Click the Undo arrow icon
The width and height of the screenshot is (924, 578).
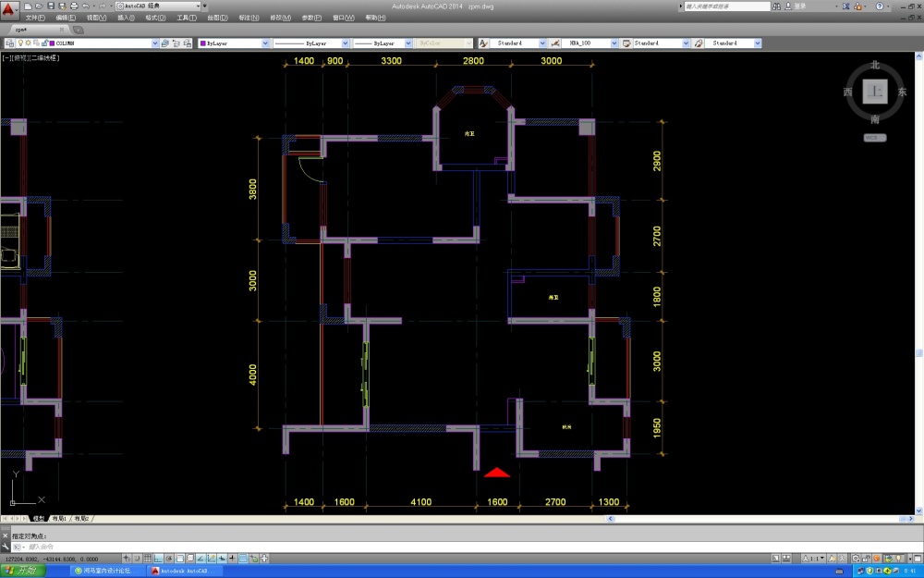click(x=84, y=6)
